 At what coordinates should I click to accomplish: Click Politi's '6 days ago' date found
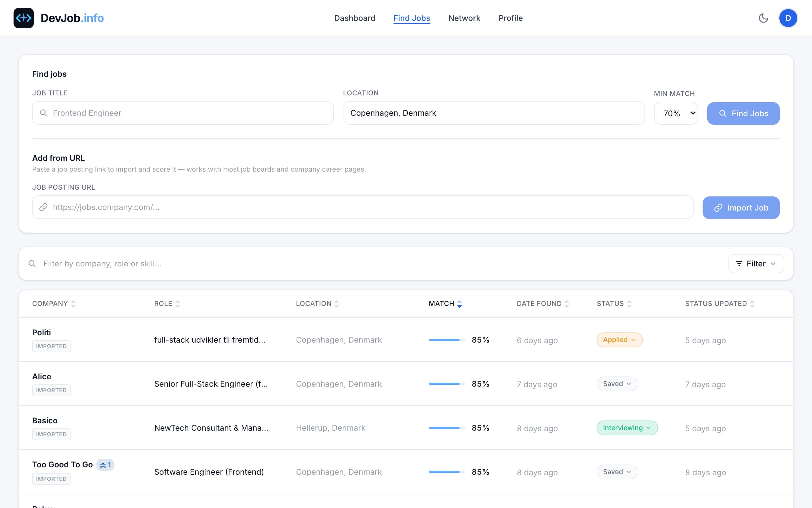click(x=537, y=340)
